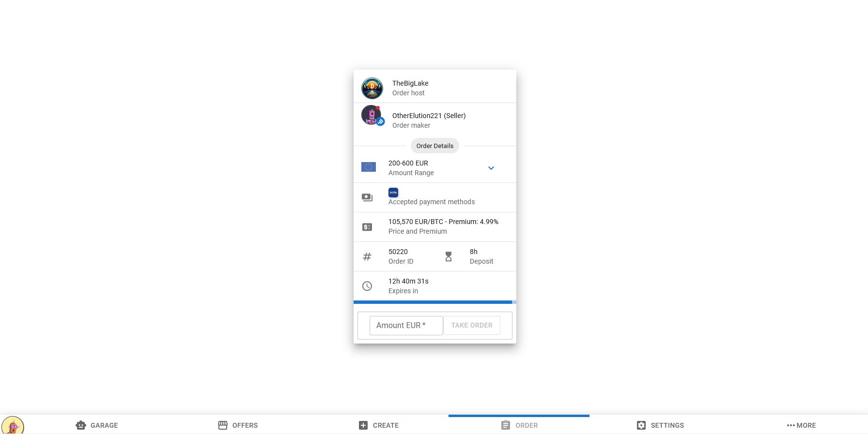
Task: Click the EUR flag icon
Action: pos(369,167)
